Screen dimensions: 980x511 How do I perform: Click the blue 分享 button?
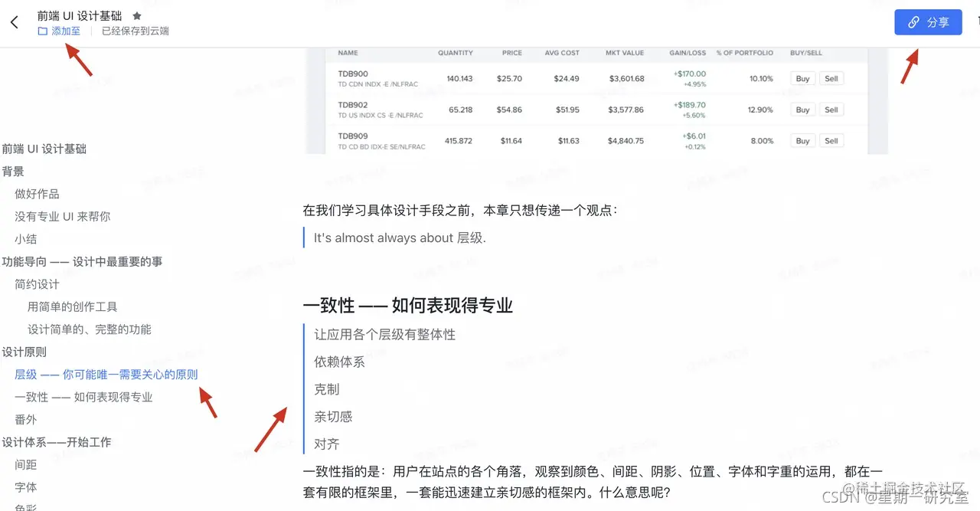[928, 22]
